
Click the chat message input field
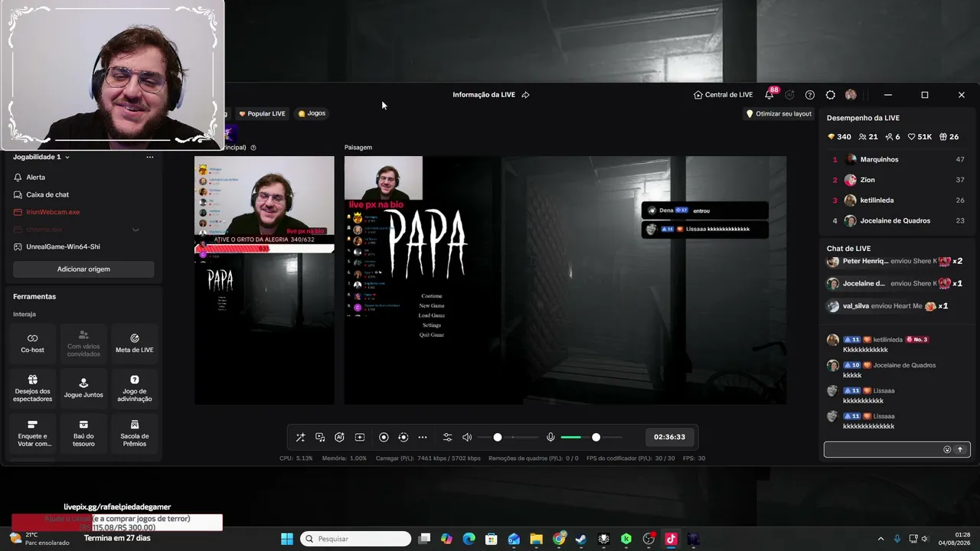coord(882,449)
